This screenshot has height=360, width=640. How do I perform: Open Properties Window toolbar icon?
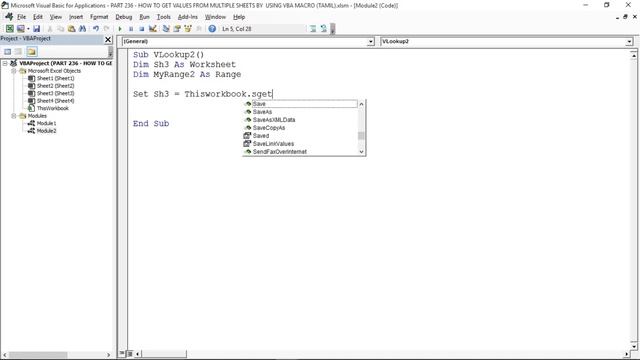(x=177, y=29)
